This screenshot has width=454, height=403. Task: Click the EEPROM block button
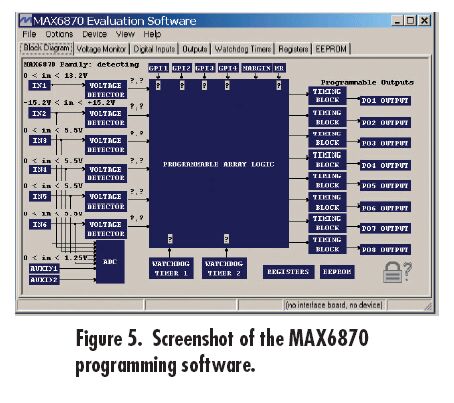(x=337, y=272)
